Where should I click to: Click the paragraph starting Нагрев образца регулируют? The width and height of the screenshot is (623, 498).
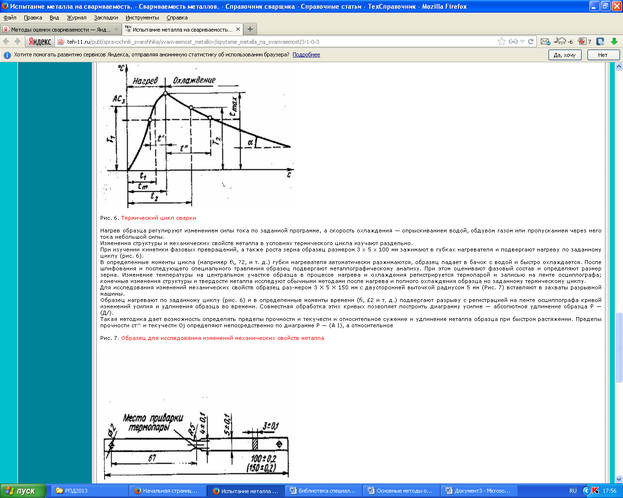[351, 234]
